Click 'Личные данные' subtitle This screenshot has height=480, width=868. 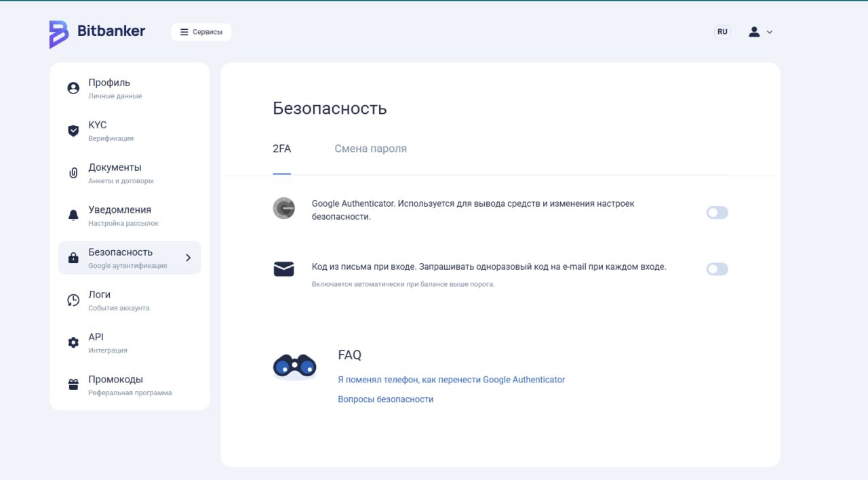coord(115,96)
